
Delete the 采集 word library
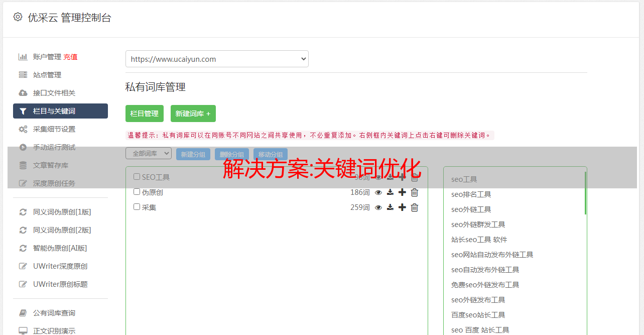415,207
